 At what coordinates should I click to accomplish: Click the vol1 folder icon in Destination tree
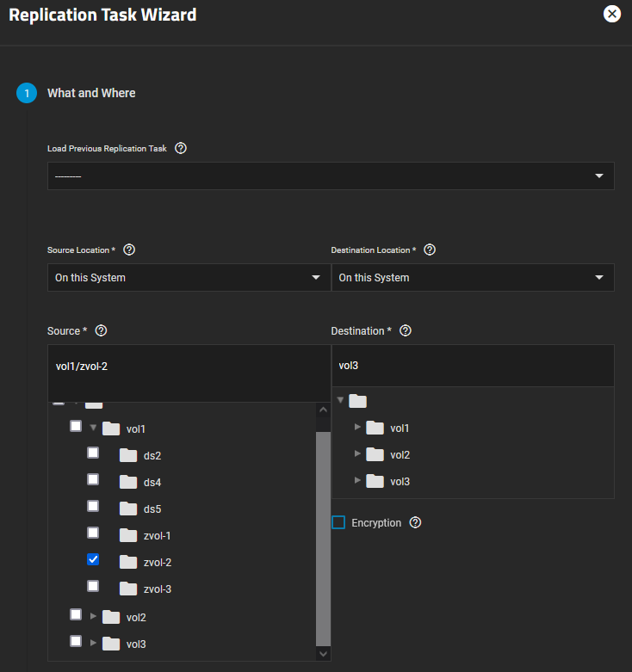pos(375,428)
